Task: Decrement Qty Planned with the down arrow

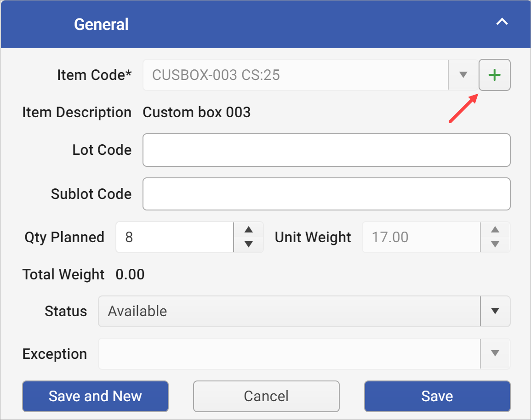Action: [x=248, y=244]
